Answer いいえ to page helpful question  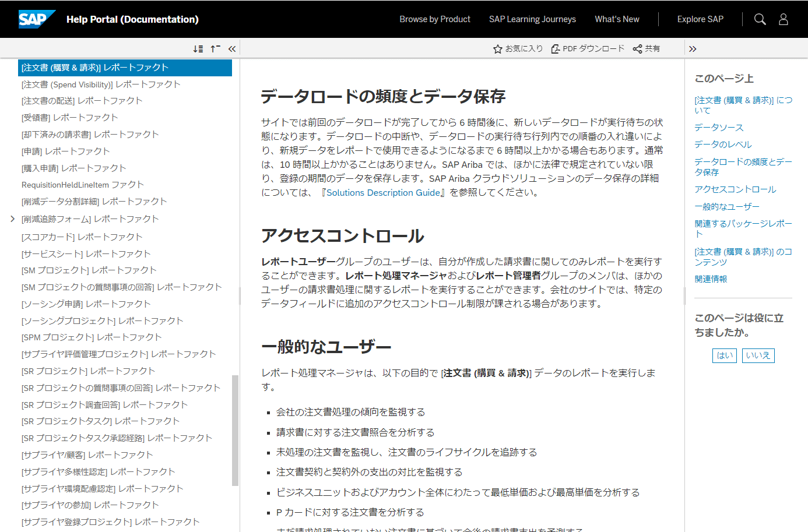pos(758,355)
